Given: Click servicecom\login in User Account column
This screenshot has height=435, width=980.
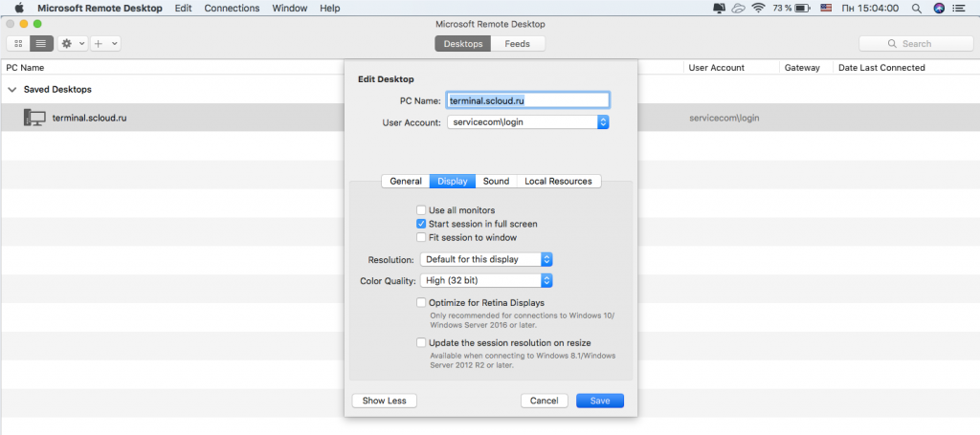Looking at the screenshot, I should pyautogui.click(x=724, y=118).
